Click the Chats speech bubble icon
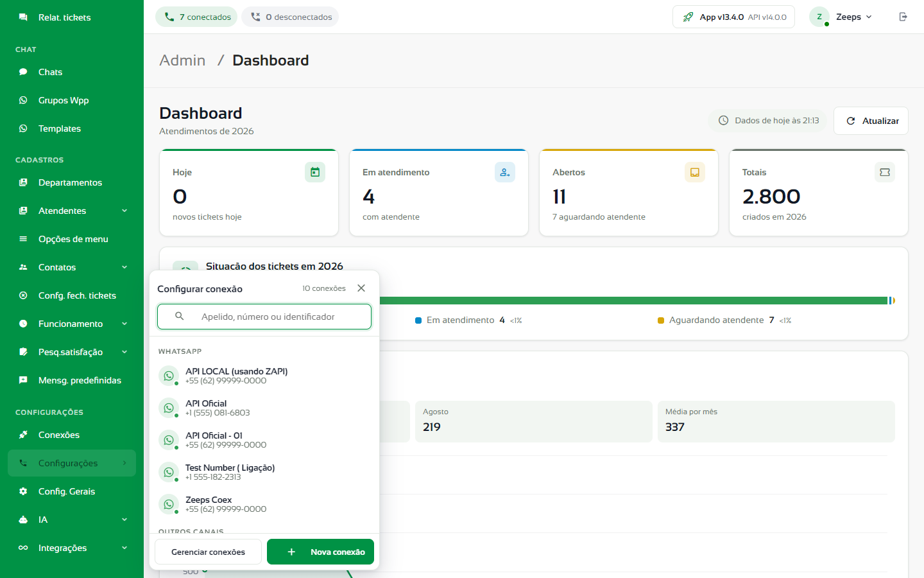The image size is (924, 578). click(23, 72)
